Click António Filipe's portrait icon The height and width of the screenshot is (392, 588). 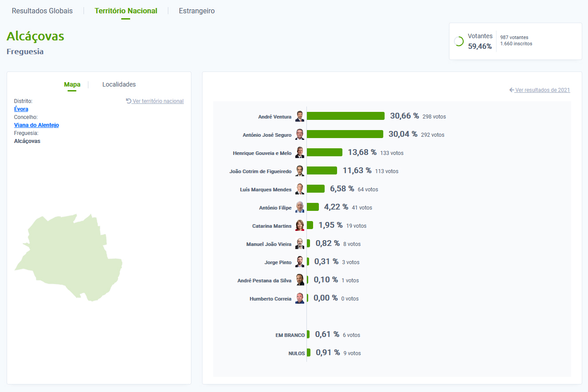tap(300, 207)
